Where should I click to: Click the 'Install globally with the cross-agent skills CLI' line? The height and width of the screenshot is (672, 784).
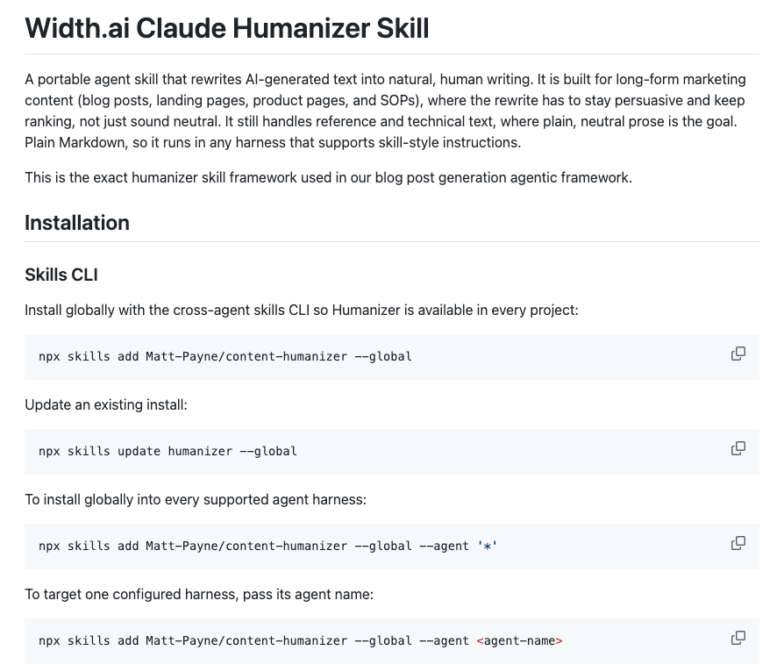click(302, 311)
